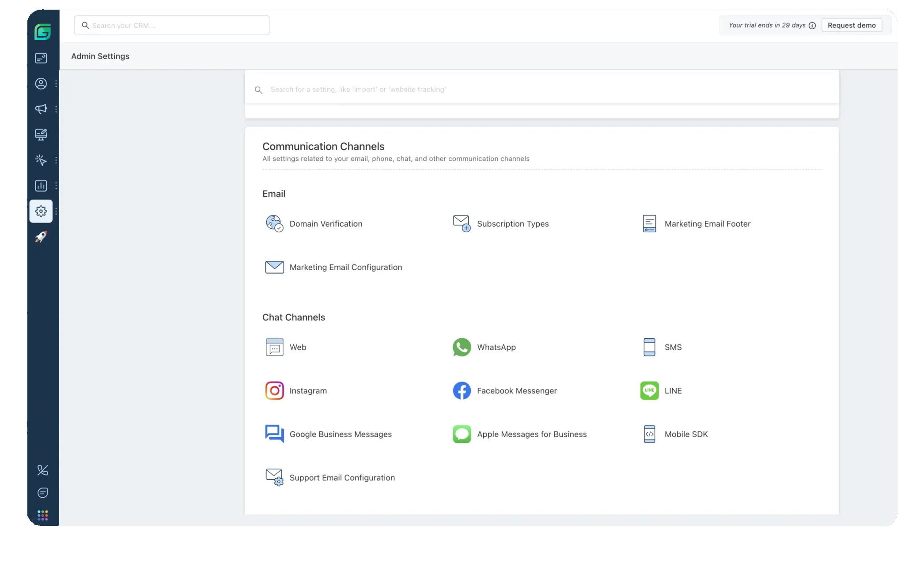Click the Google Business Messages icon
Screen dimensions: 924x571
point(274,434)
